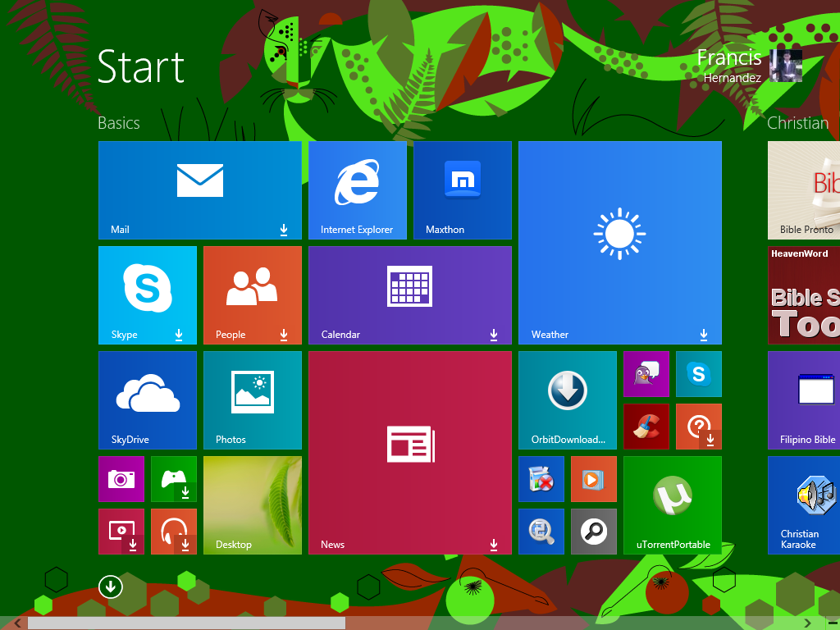
Task: Open the People tile
Action: [253, 295]
